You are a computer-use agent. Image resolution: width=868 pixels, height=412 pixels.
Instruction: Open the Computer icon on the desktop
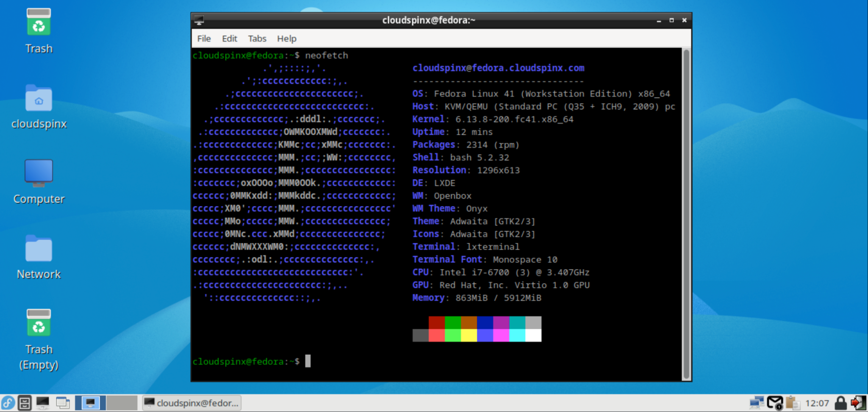(38, 173)
